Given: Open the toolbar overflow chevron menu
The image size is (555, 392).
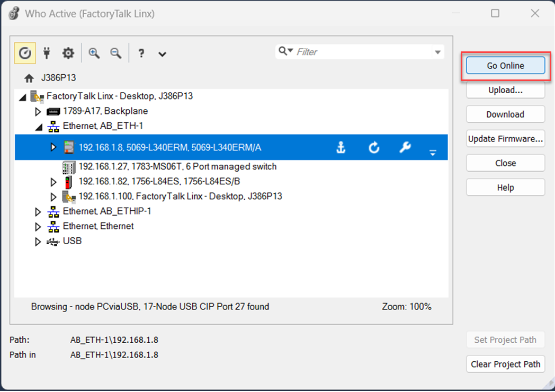Looking at the screenshot, I should (x=162, y=54).
